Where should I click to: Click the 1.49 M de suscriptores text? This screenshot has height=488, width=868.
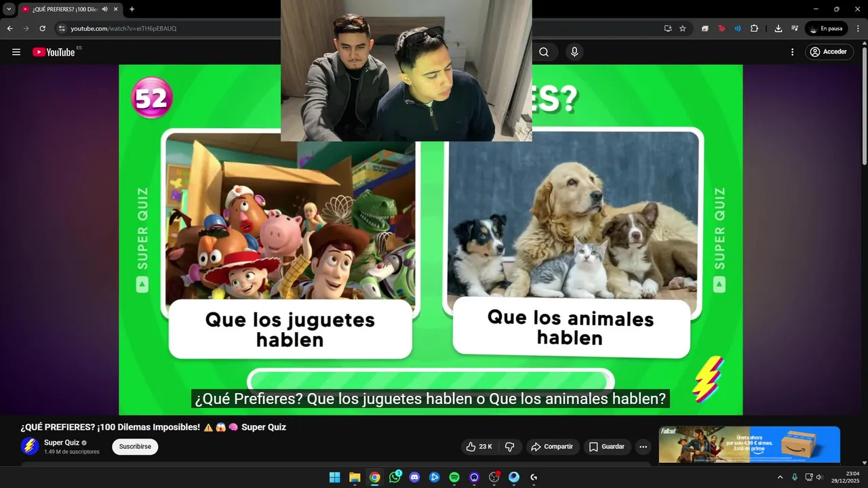(72, 452)
